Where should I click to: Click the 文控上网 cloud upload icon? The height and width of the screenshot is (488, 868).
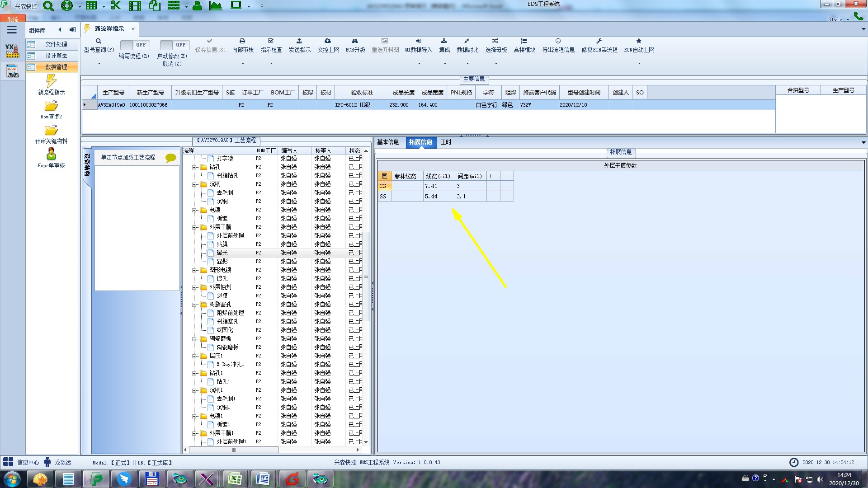tap(328, 41)
